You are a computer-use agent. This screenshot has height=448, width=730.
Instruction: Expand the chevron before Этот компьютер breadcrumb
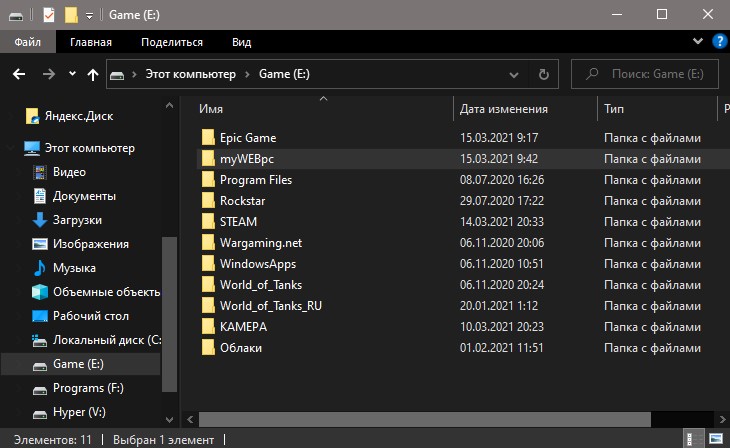click(134, 74)
